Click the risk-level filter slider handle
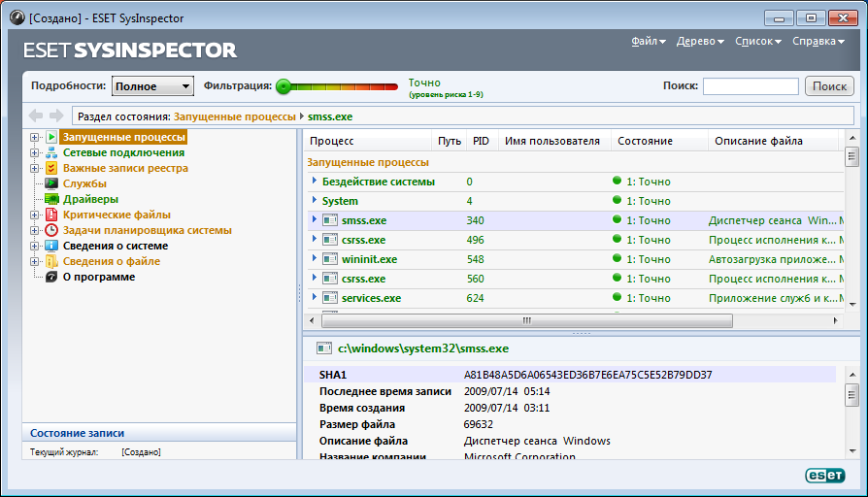This screenshot has height=497, width=868. pos(284,86)
